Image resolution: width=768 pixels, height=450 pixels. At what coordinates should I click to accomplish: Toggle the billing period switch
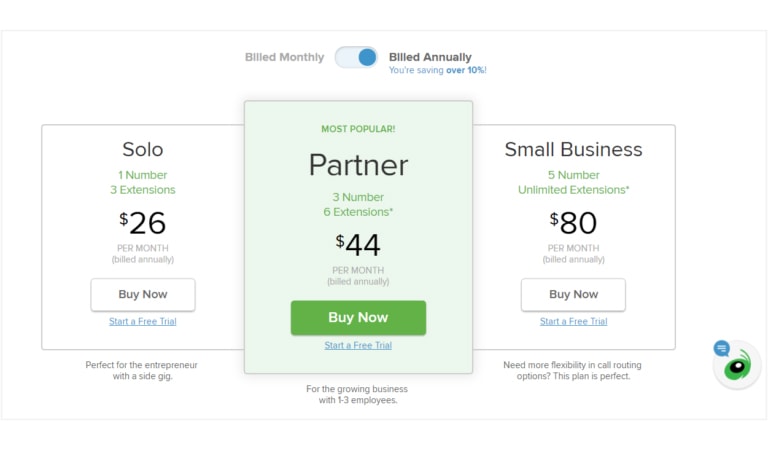pyautogui.click(x=356, y=57)
